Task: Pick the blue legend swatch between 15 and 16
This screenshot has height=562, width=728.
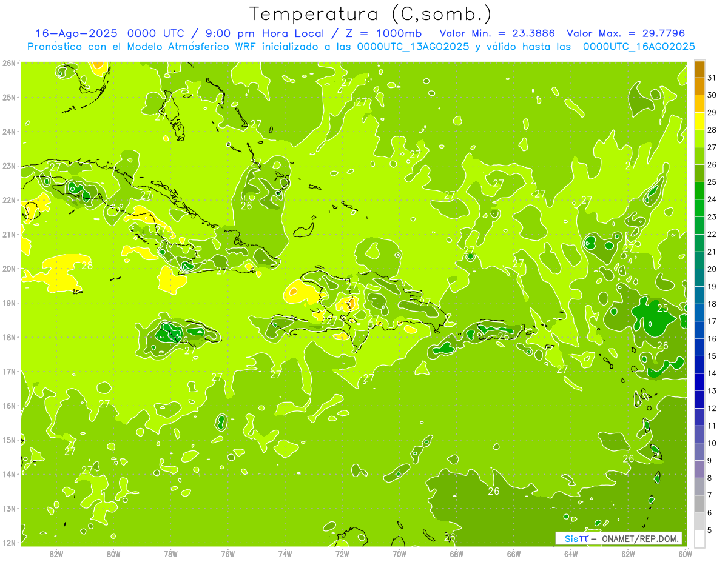Action: [x=699, y=347]
